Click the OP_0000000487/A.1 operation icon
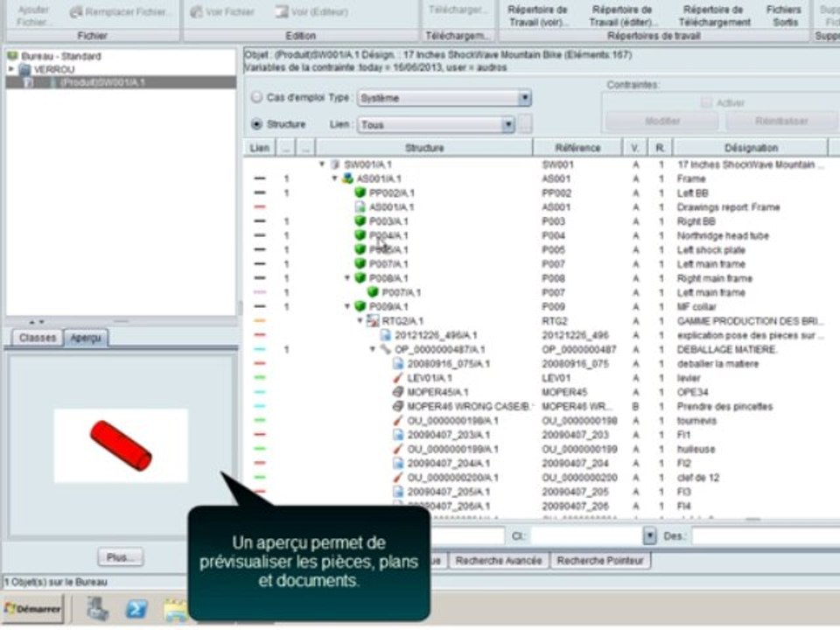Screen dimensions: 840x630 pos(386,349)
